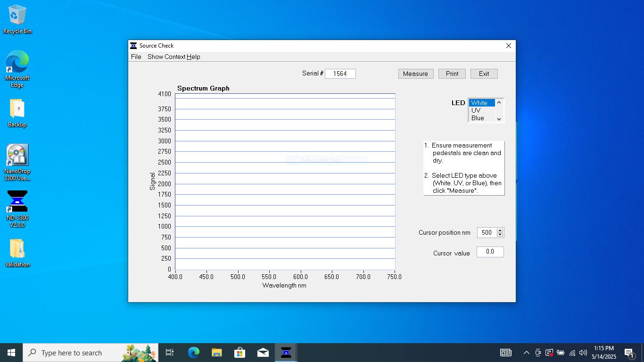The height and width of the screenshot is (362, 644).
Task: Open the ND-3300 V2.8.0 desktop shortcut
Action: tap(17, 202)
